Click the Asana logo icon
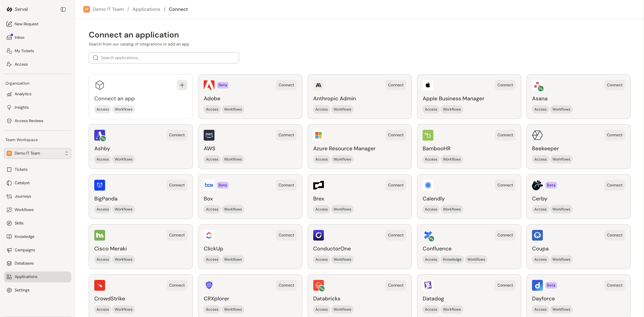The image size is (644, 317). tap(537, 85)
